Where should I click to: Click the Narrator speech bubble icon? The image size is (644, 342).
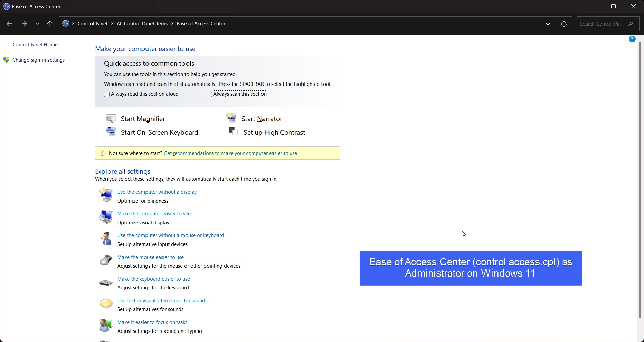tap(231, 118)
